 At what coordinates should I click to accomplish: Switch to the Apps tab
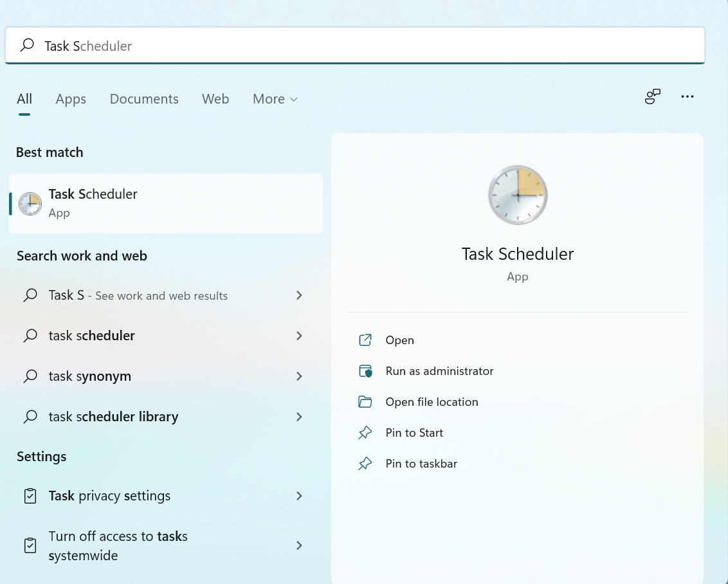(x=71, y=99)
